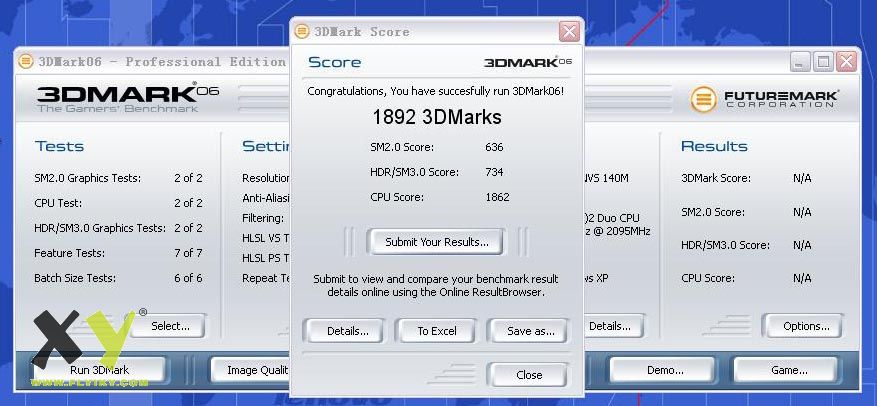The height and width of the screenshot is (406, 877).
Task: Launch the Demo... button
Action: click(x=664, y=370)
